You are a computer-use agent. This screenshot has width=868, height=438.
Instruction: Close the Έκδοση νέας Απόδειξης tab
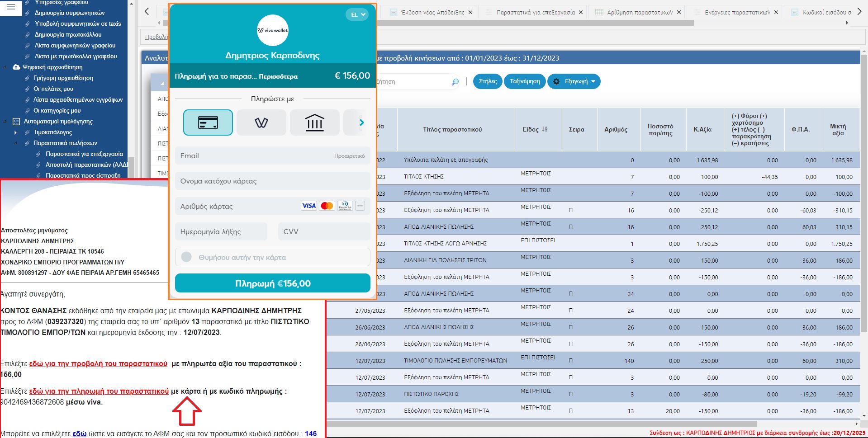470,12
